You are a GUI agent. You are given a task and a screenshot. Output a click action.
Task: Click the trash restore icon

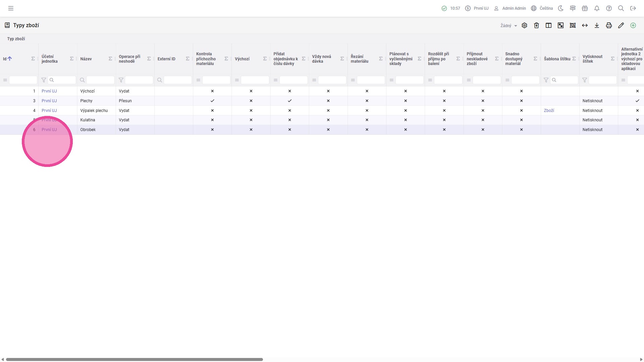coord(536,25)
